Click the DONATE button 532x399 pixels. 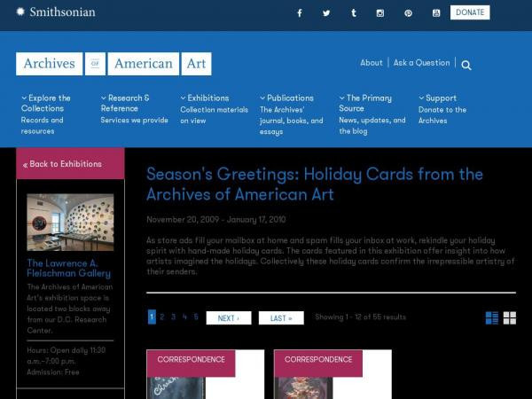click(x=470, y=12)
